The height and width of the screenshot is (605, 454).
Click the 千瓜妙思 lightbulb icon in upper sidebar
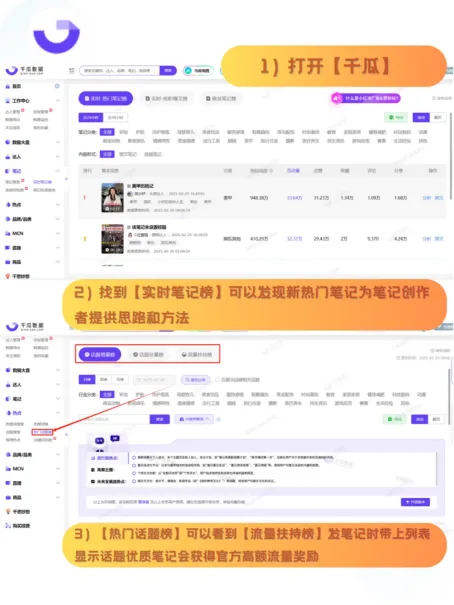(7, 276)
